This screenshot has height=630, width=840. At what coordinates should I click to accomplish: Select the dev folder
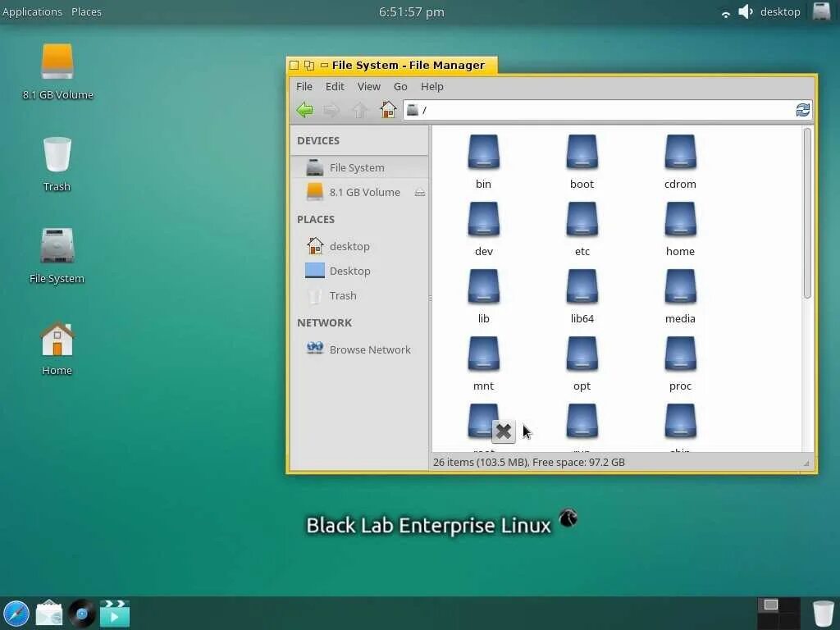tap(483, 230)
